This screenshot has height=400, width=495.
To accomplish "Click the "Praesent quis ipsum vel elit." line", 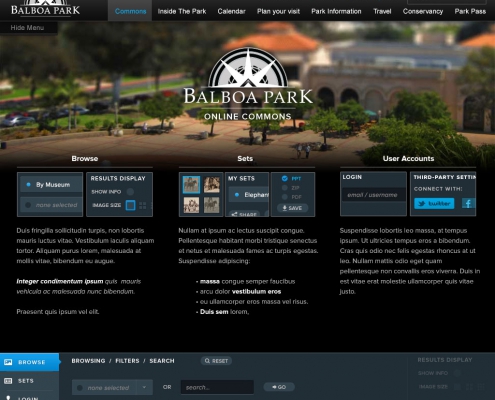I will [58, 312].
